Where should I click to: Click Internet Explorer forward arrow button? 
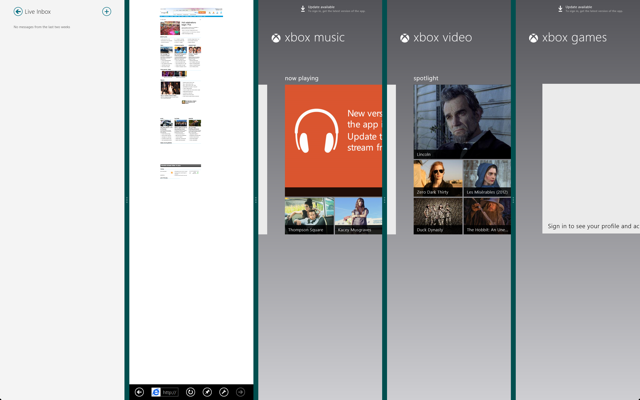tap(241, 392)
